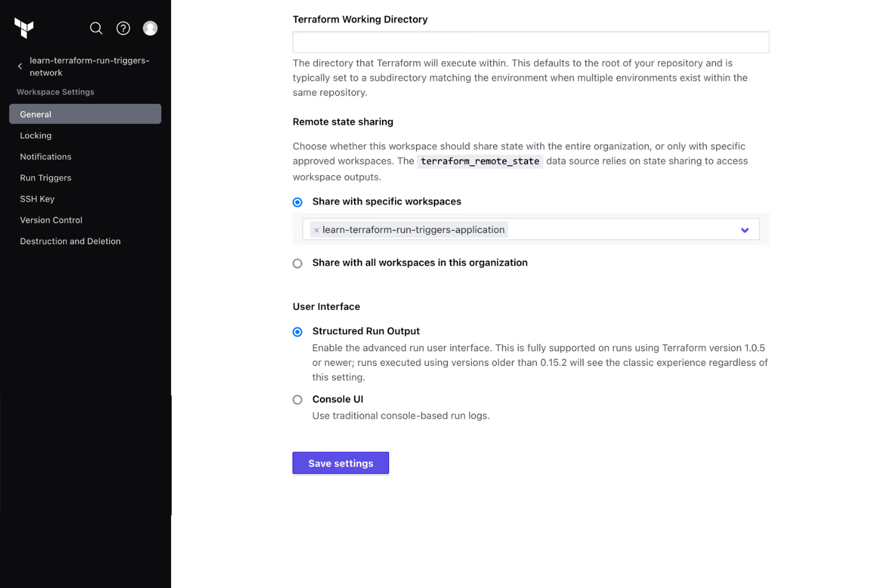Click the Terraform logo icon
Screen dimensions: 882x588
pyautogui.click(x=24, y=28)
